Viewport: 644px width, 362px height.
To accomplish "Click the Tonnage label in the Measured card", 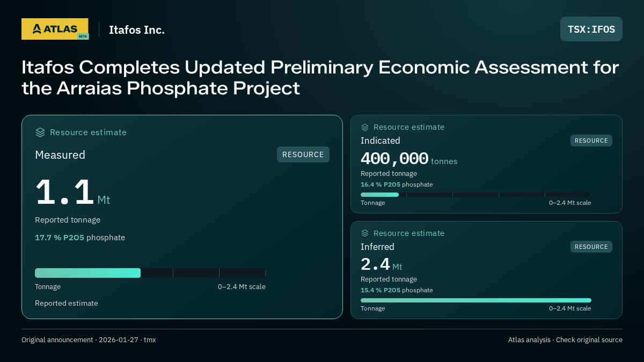I will tap(48, 287).
